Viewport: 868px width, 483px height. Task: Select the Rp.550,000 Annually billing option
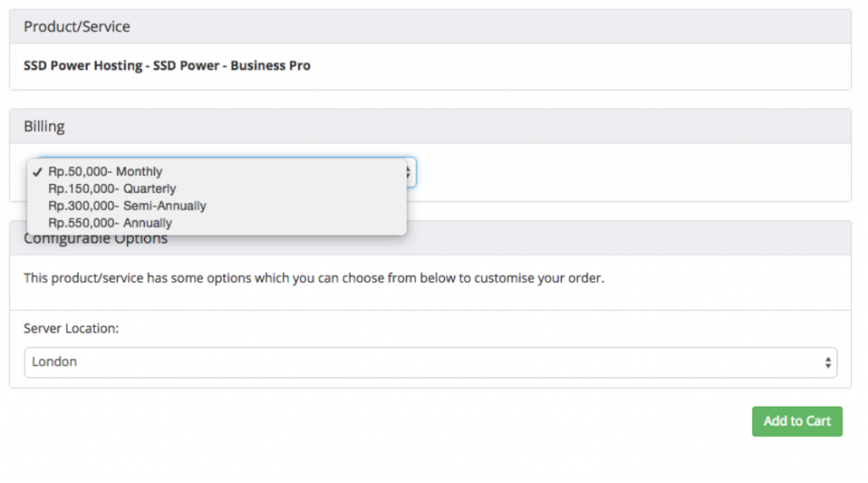click(110, 223)
